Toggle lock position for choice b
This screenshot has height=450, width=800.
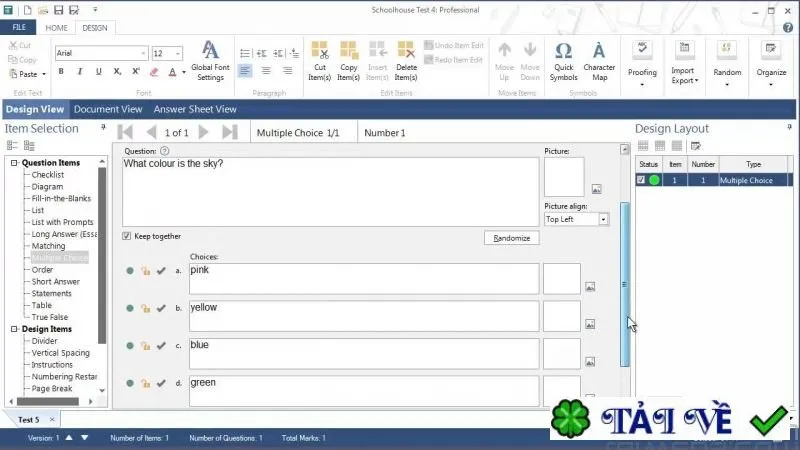click(x=145, y=309)
